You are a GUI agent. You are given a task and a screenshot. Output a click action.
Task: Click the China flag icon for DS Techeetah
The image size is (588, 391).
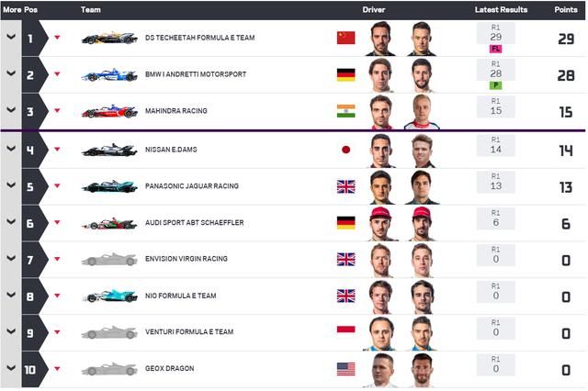pos(345,38)
